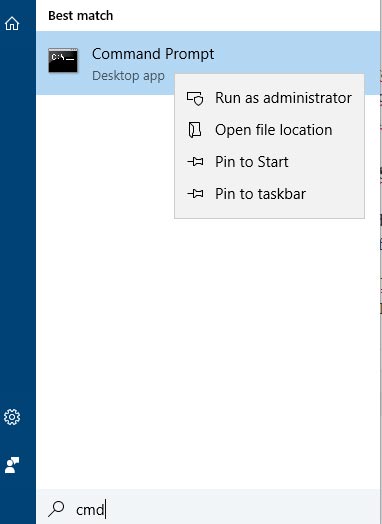Open Settings gear in search sidebar
This screenshot has height=524, width=382.
point(12,417)
